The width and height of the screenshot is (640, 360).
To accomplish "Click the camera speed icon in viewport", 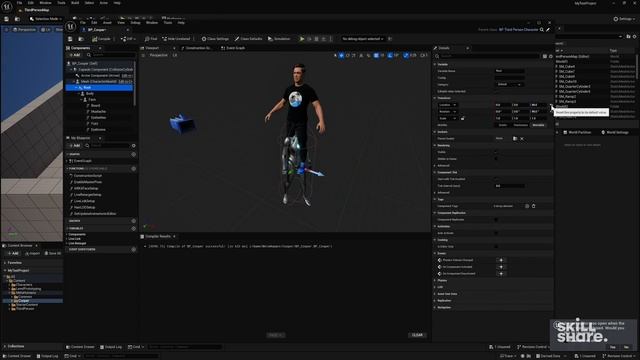I will (x=423, y=55).
